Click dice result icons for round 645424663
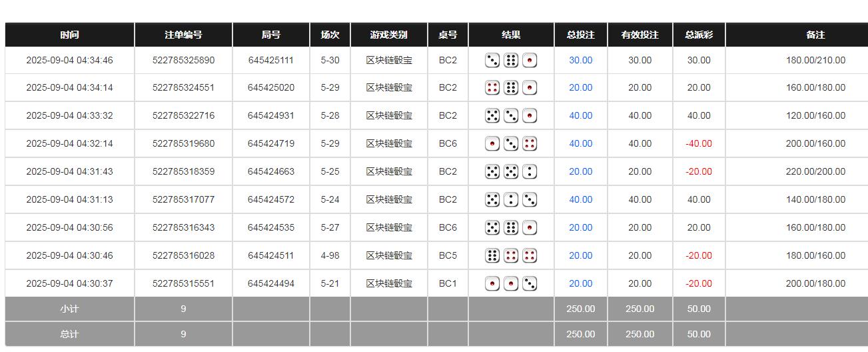The height and width of the screenshot is (352, 868). click(x=511, y=171)
